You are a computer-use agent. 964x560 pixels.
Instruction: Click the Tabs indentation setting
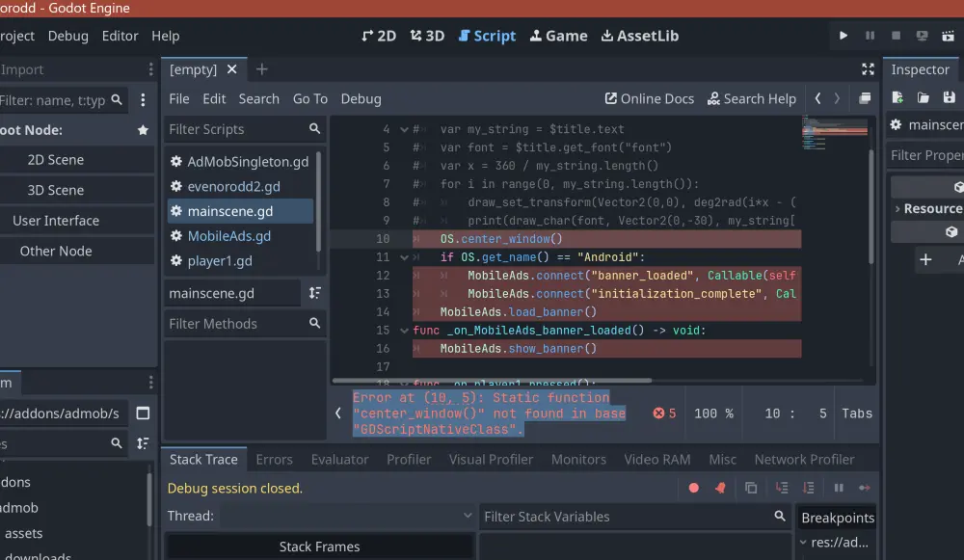857,413
